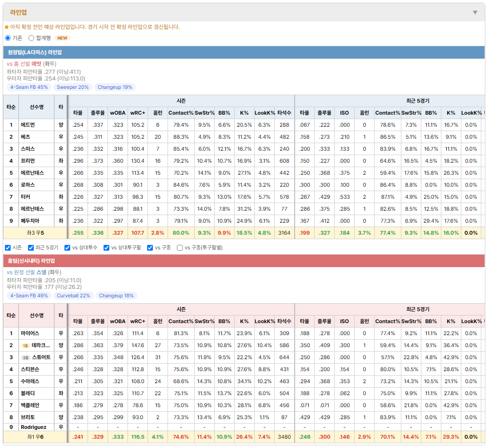The height and width of the screenshot is (448, 488).
Task: Click the 좌3 우5 summary row label
Action: pos(35,233)
